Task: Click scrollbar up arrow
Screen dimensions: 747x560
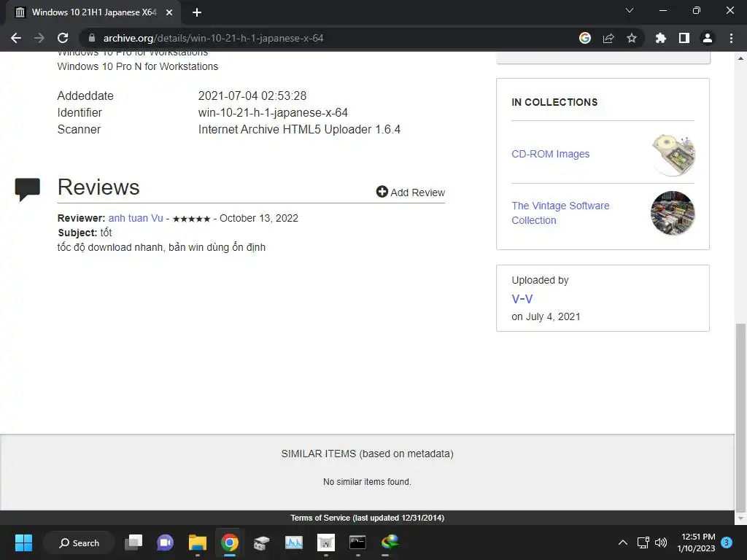Action: tap(740, 58)
